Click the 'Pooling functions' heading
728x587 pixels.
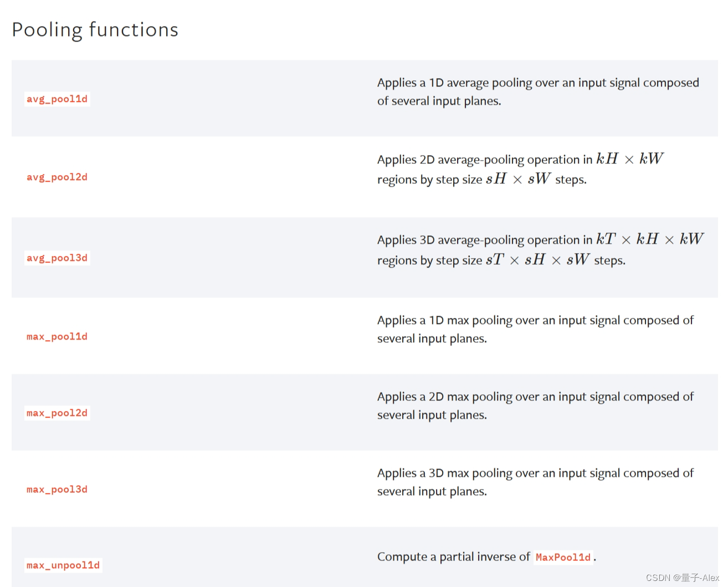(95, 30)
